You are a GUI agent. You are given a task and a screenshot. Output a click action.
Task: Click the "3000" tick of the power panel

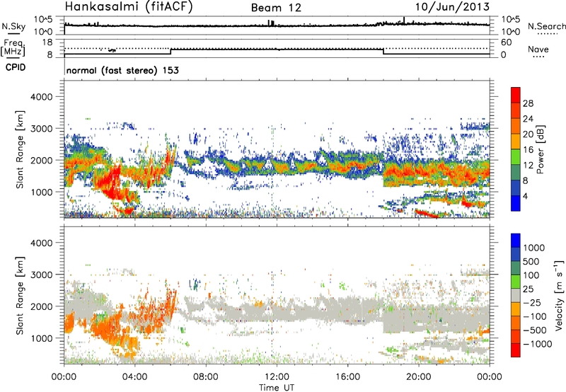42,129
